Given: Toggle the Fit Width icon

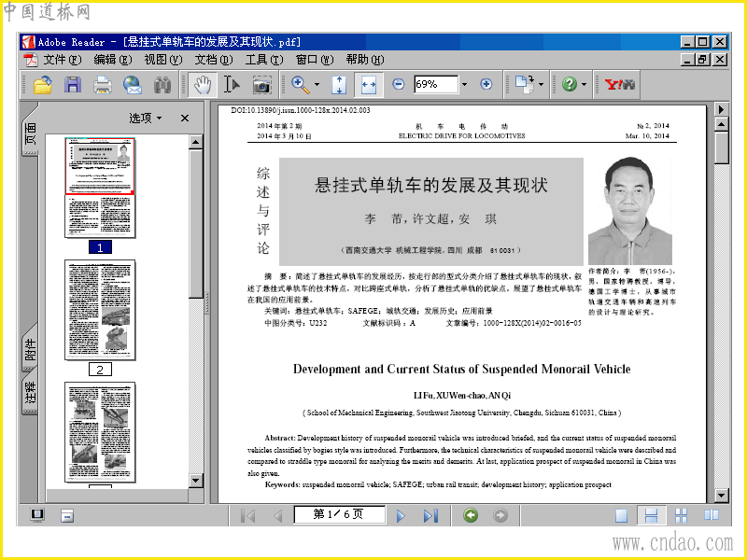Looking at the screenshot, I should (368, 85).
